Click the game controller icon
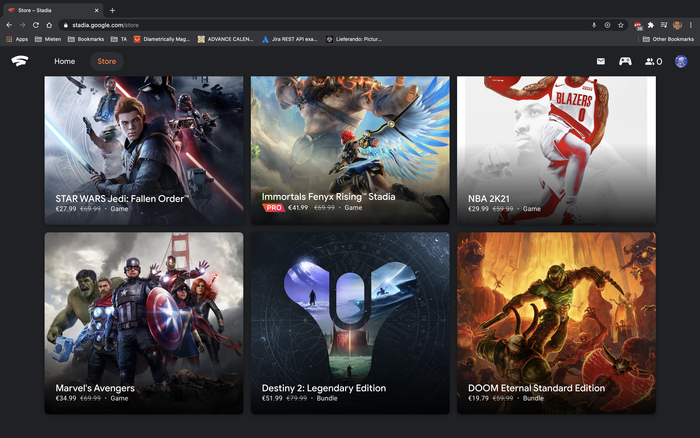700x438 pixels. (625, 61)
